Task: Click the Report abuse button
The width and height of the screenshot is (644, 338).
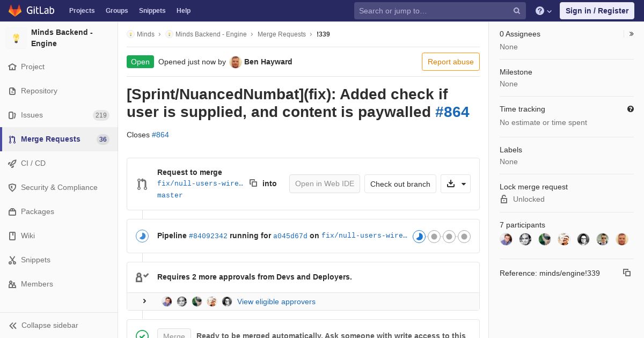Action: 451,62
